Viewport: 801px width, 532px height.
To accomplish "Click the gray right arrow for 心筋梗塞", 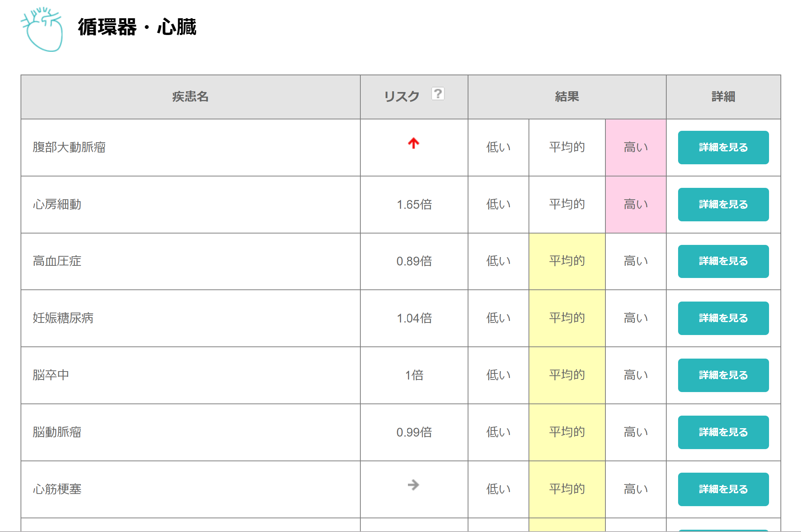I will pos(413,485).
